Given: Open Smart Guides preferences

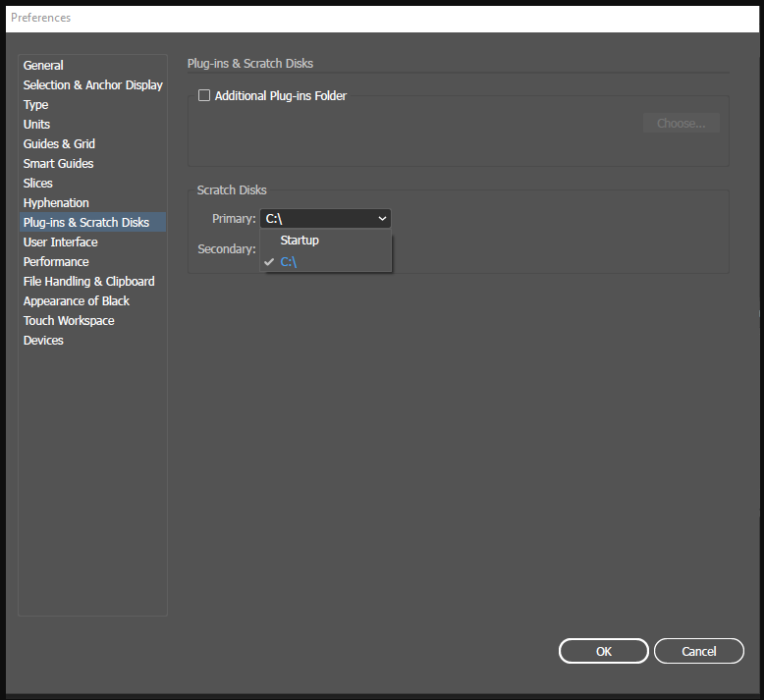Looking at the screenshot, I should (x=92, y=164).
